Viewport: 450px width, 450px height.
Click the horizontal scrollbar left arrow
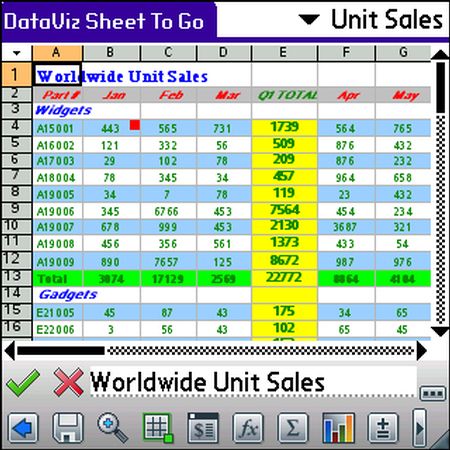(10, 351)
